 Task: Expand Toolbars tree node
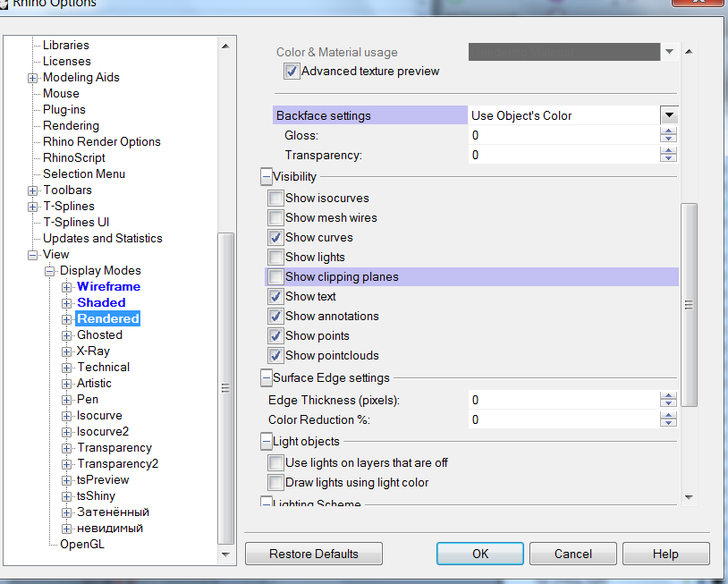click(x=32, y=190)
